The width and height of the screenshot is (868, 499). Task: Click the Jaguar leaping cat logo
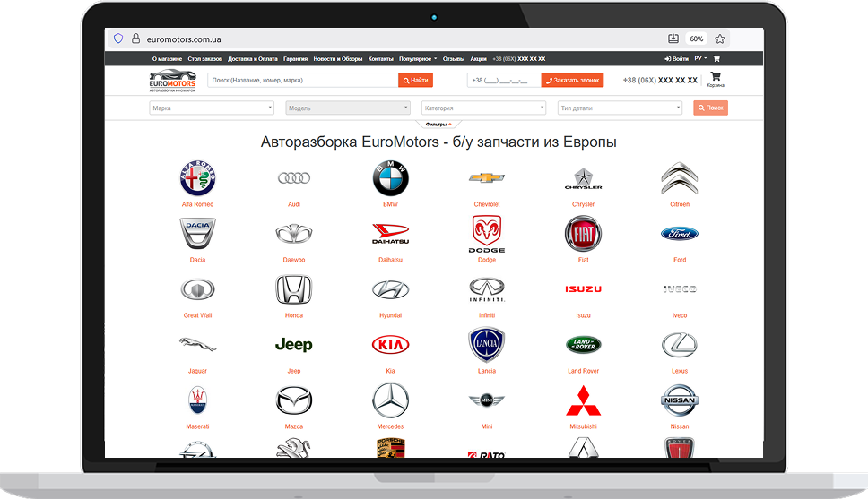(197, 344)
